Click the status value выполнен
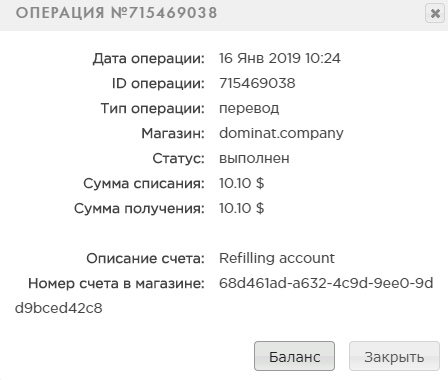 pyautogui.click(x=254, y=158)
